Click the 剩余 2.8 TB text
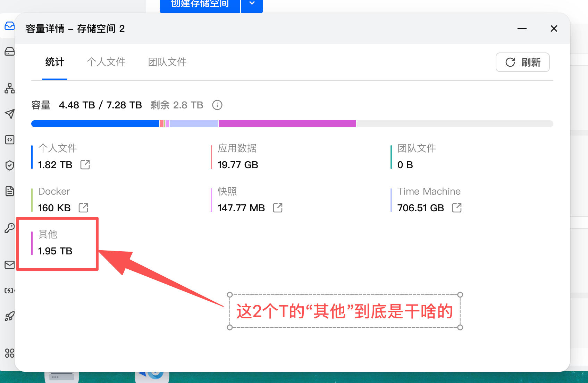Screen dimensions: 588x383 177,105
